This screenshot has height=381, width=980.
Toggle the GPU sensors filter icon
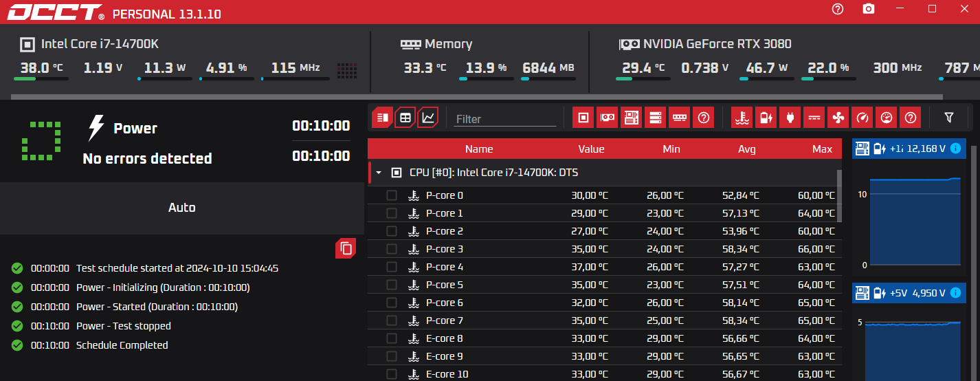point(608,118)
